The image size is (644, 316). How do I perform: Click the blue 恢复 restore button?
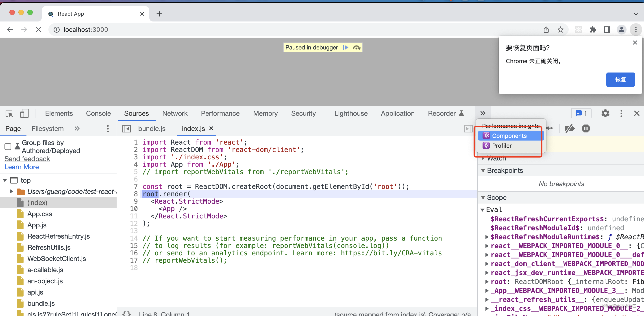pyautogui.click(x=620, y=80)
